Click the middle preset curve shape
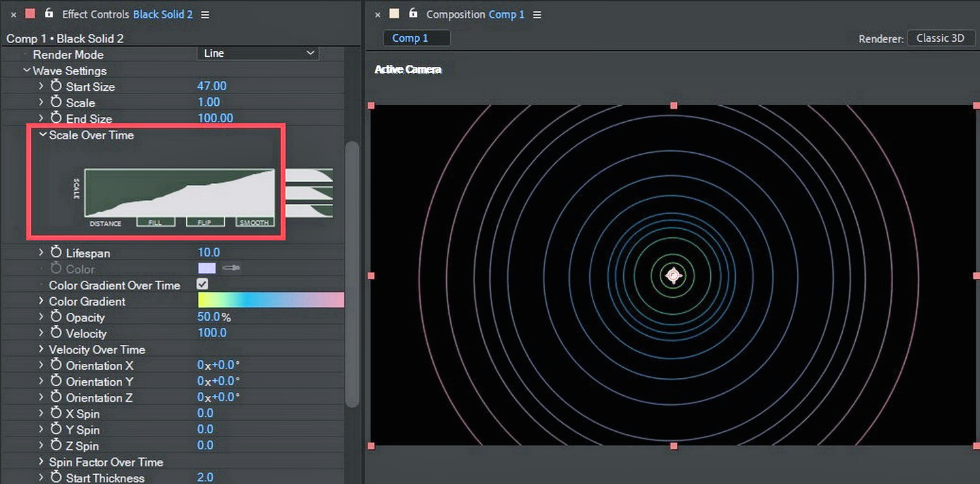 [309, 193]
